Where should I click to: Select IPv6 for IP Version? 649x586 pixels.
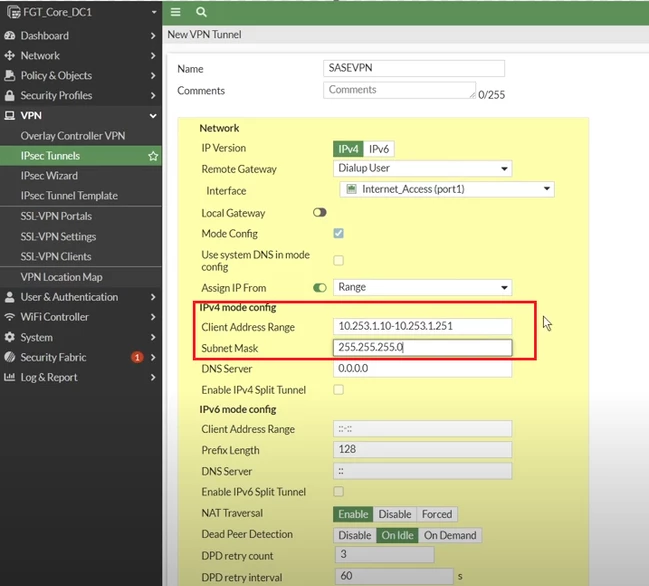[379, 149]
